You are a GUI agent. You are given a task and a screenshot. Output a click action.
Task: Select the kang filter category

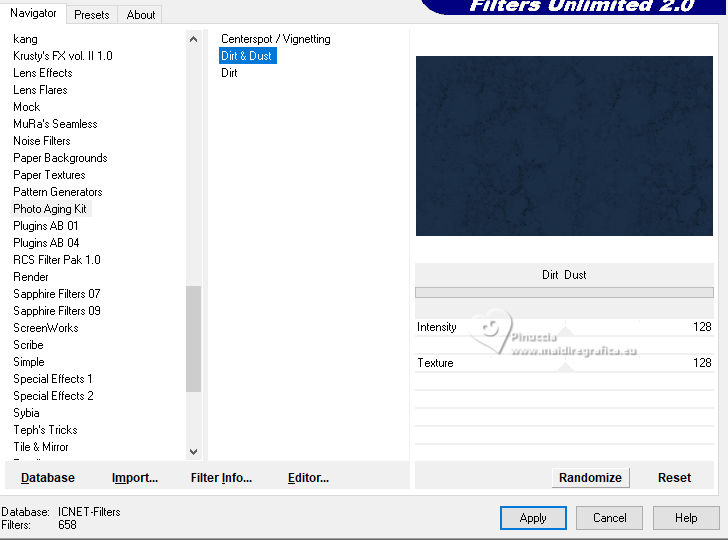[26, 39]
